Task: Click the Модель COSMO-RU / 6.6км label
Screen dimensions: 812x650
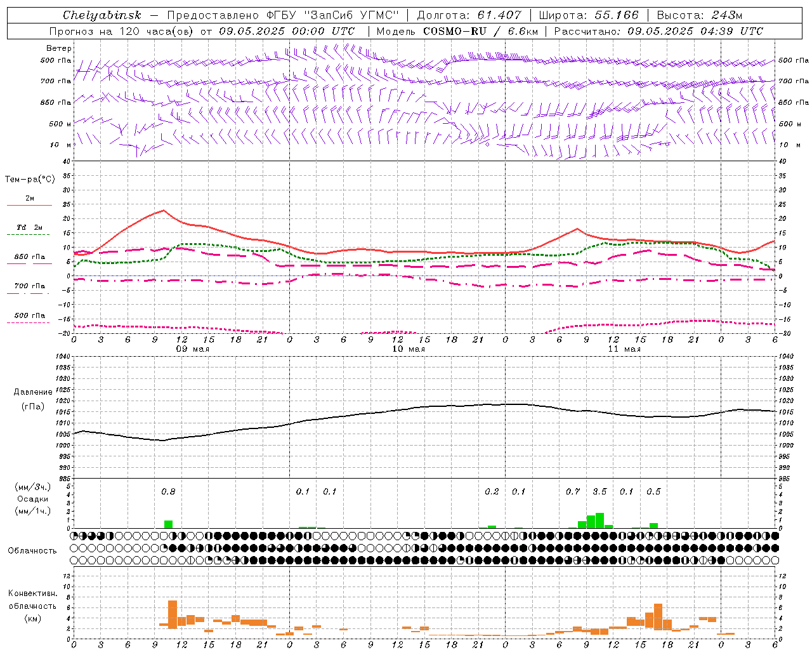Action: tap(457, 31)
